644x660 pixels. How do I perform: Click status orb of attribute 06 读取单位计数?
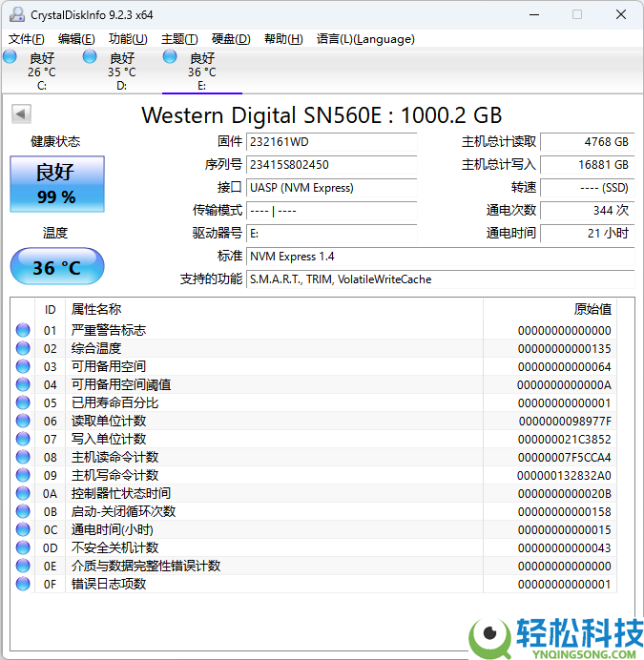pyautogui.click(x=23, y=421)
